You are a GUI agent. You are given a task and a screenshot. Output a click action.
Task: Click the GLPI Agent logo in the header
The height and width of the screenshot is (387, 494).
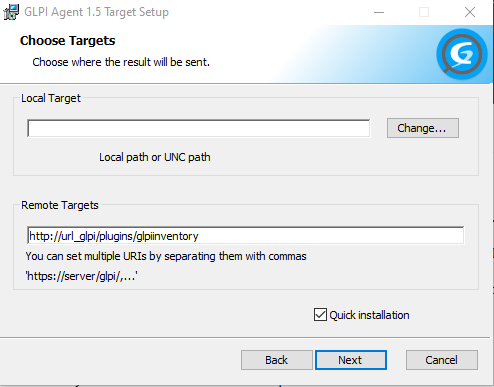pos(462,54)
